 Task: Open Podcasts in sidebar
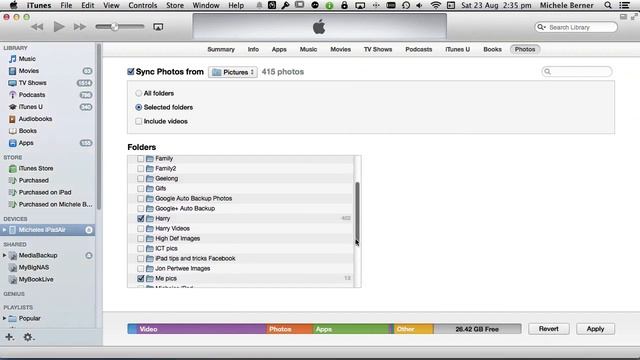(32, 95)
